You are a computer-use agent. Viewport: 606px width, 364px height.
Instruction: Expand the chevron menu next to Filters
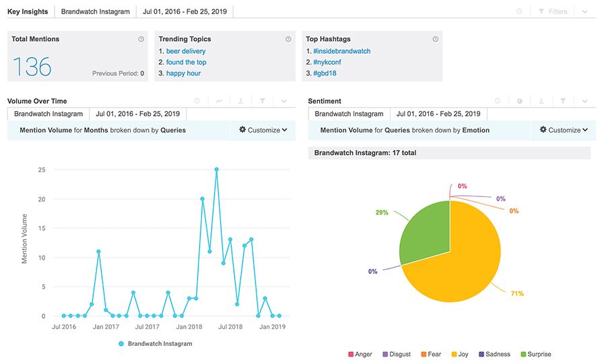[x=584, y=11]
